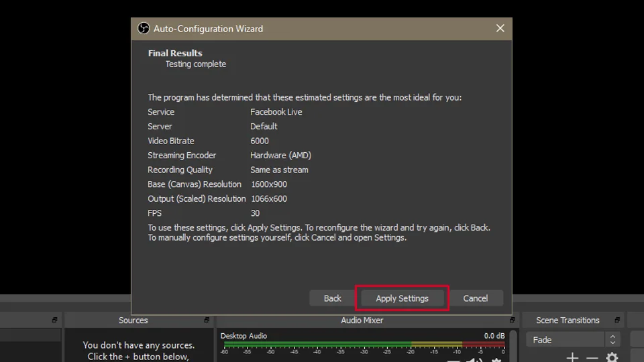Screen dimensions: 644x362
Task: Click the Server value Default
Action: click(x=264, y=127)
